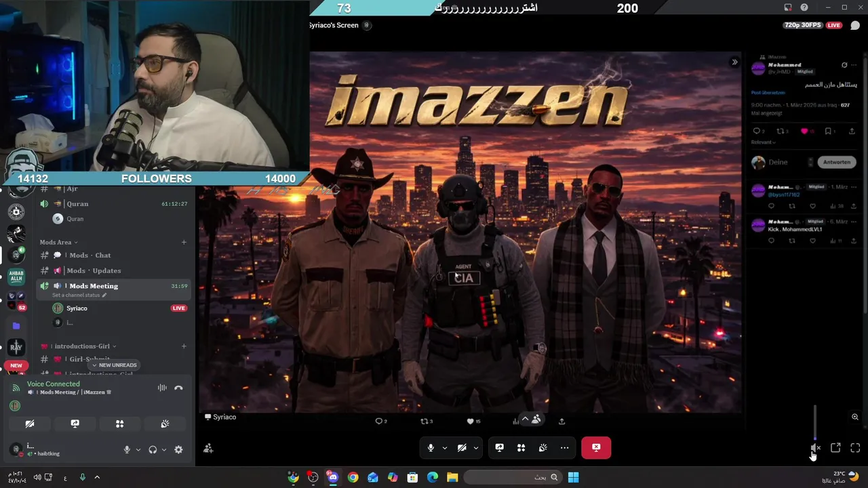The image size is (868, 488).
Task: Adjust the stream volume slider
Action: [x=815, y=422]
